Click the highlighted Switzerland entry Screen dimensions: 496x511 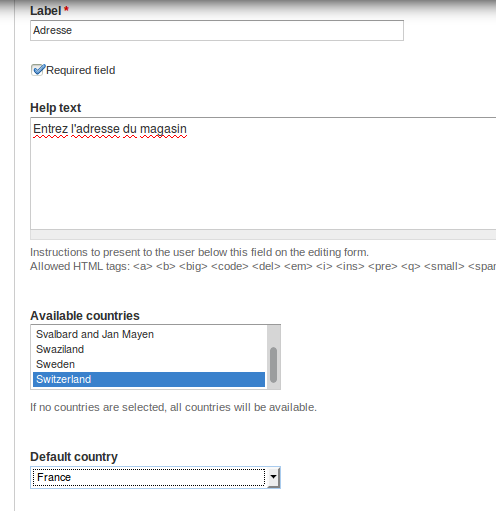[149, 379]
